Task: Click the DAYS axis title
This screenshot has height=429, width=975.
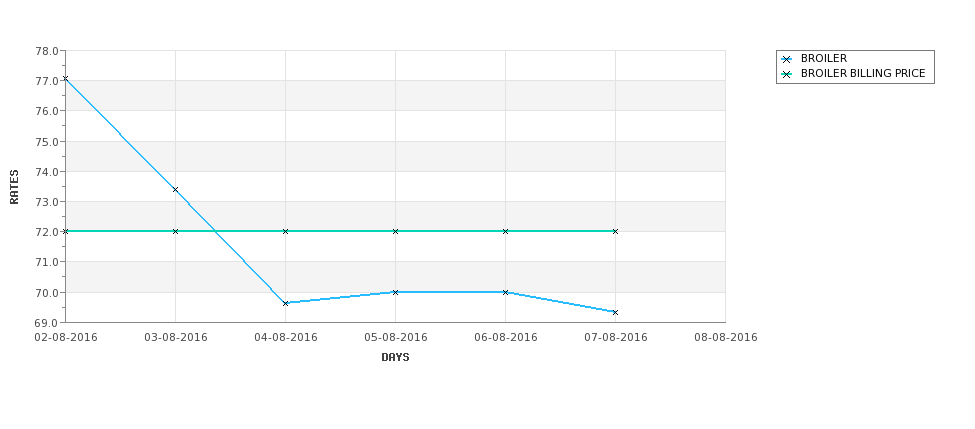Action: tap(395, 358)
